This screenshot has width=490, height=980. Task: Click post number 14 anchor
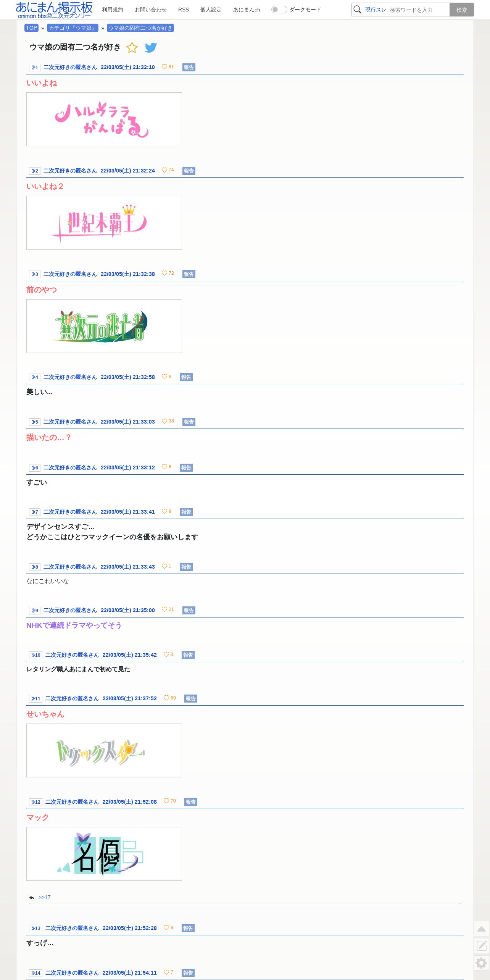pos(36,973)
